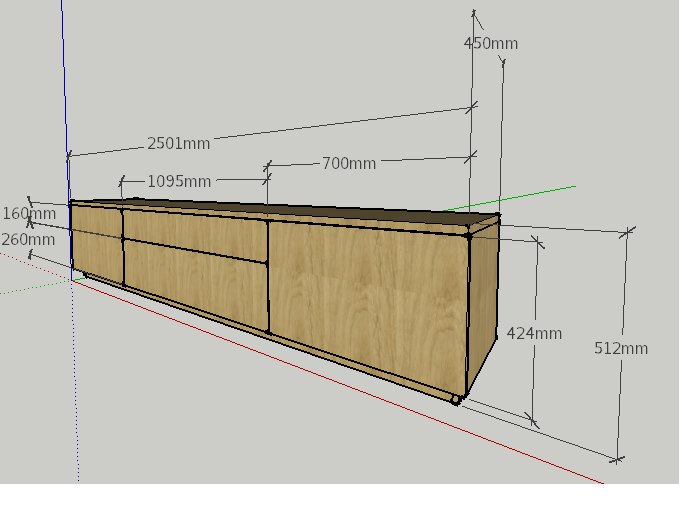The image size is (694, 505).
Task: Select the 160mm dimension label
Action: [29, 213]
